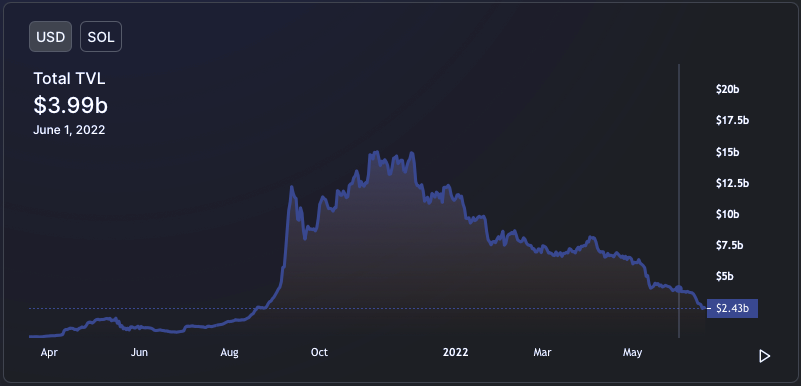Click the $15b y-axis label
This screenshot has width=801, height=386.
click(x=728, y=152)
